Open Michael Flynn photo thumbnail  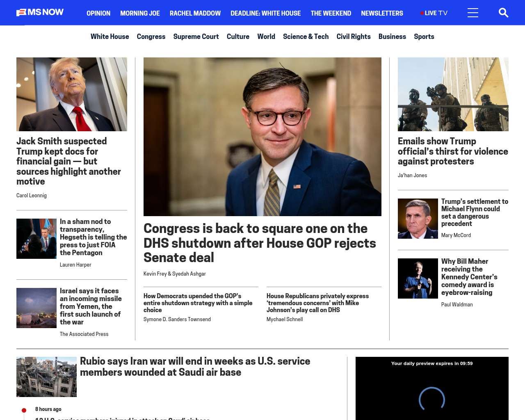coord(418,219)
